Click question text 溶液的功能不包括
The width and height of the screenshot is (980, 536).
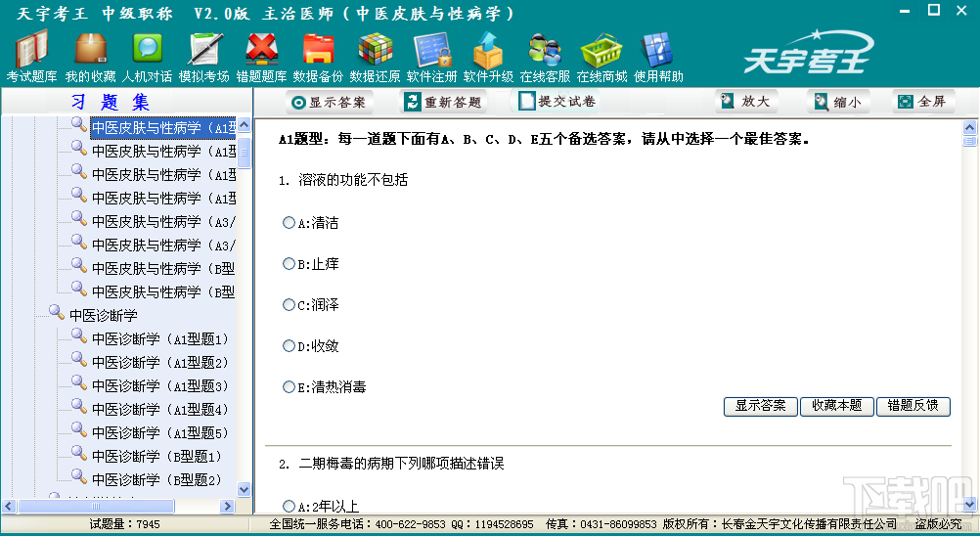(353, 180)
